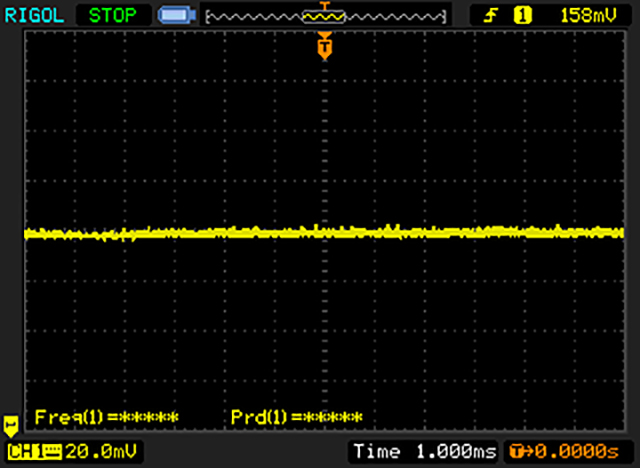This screenshot has width=640, height=468.
Task: Click the Time 1.000ms timebase readout
Action: tap(424, 451)
